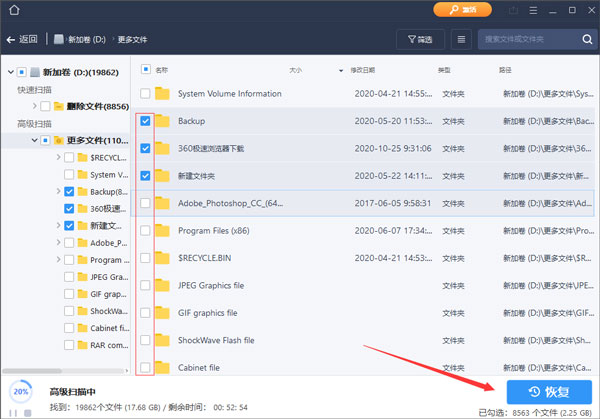The image size is (600, 419).
Task: Click the home icon in title bar
Action: click(x=13, y=10)
